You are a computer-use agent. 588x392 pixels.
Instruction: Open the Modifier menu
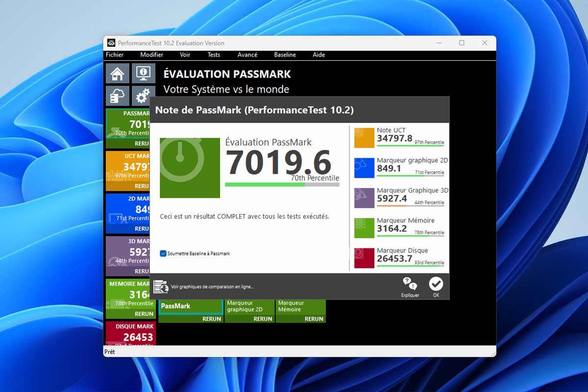coord(152,55)
